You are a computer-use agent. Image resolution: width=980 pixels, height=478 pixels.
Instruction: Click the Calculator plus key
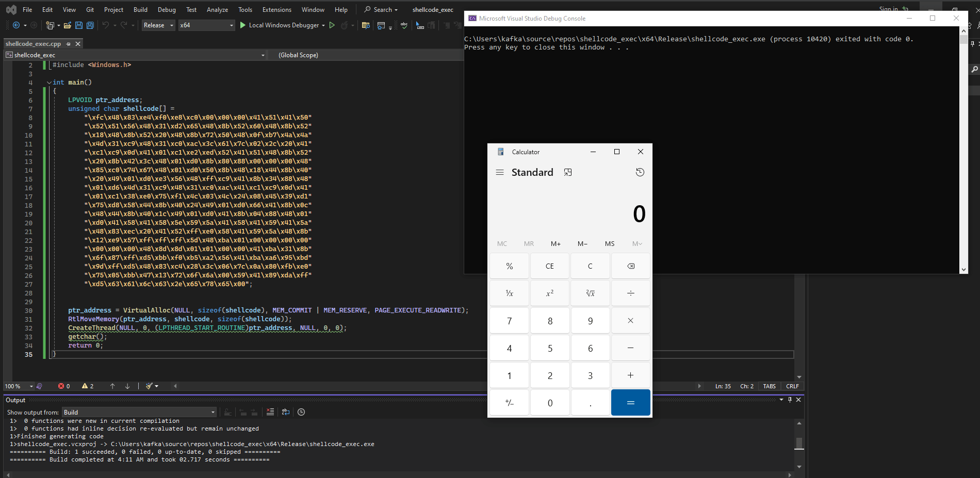631,375
